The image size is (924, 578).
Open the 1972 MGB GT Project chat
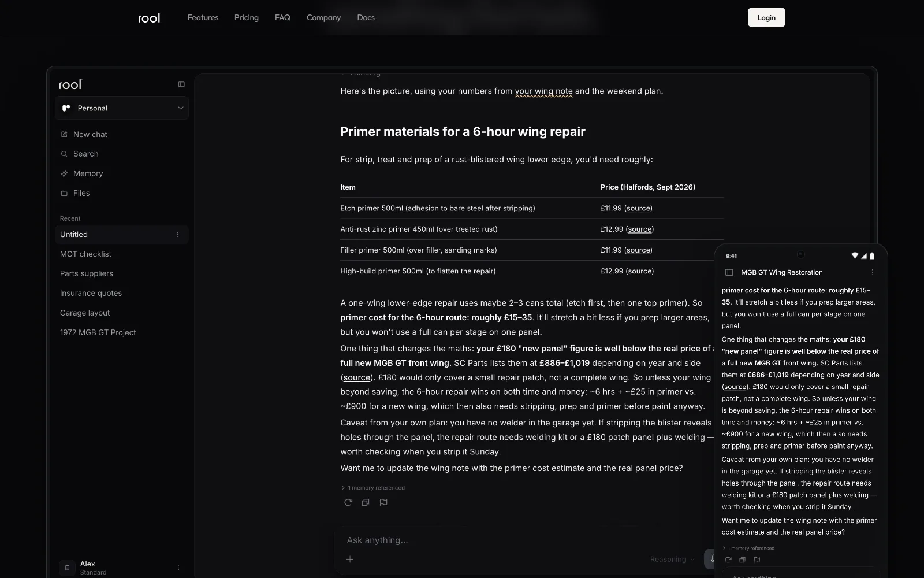click(x=122, y=333)
